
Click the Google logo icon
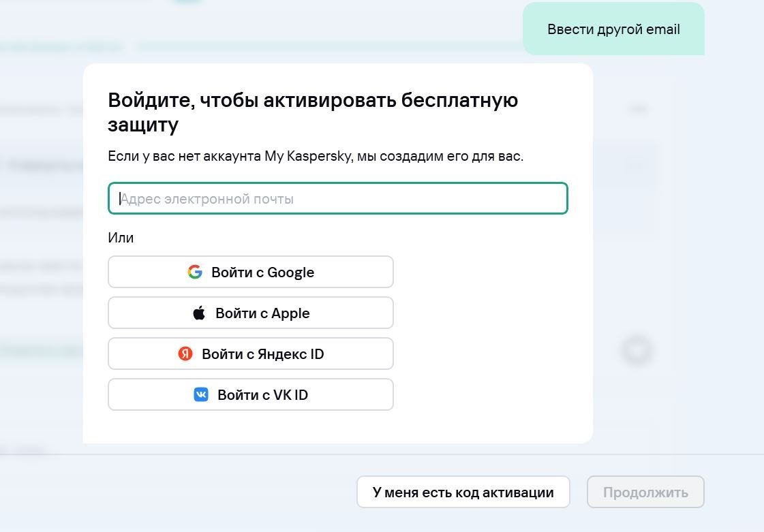[x=195, y=272]
